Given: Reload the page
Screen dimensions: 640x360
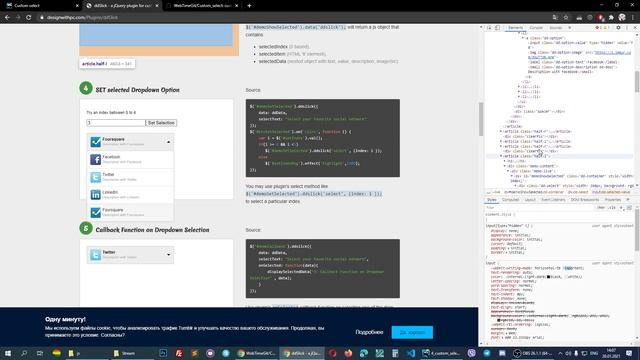Looking at the screenshot, I should click(x=29, y=18).
